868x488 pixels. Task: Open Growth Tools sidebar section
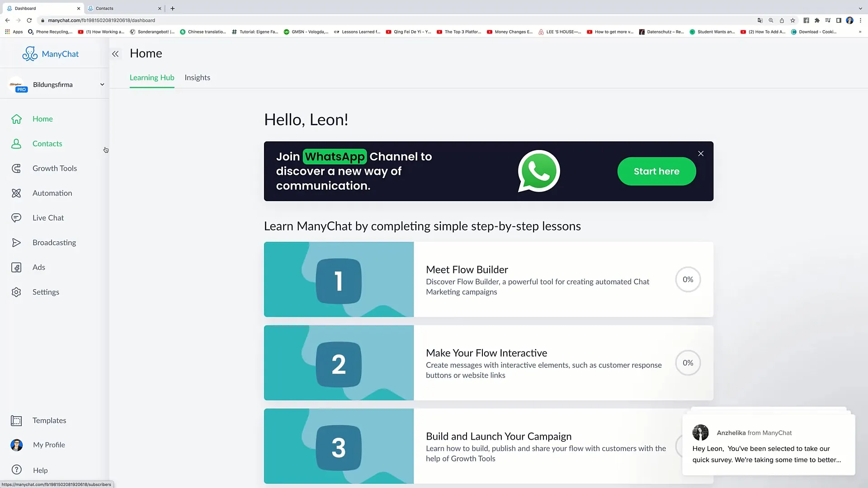[54, 168]
